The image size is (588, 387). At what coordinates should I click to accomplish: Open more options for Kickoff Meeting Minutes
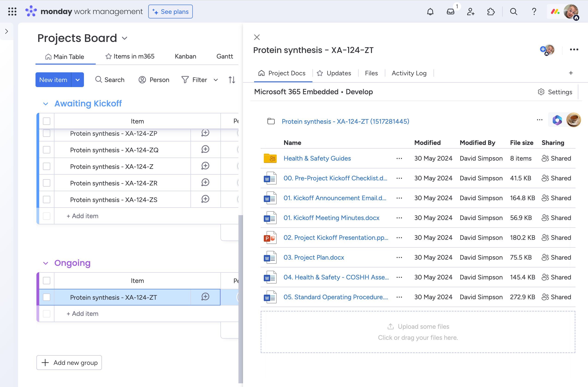click(x=399, y=218)
